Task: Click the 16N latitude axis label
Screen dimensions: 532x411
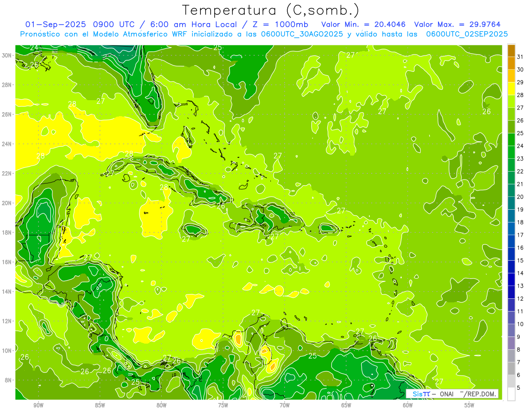Action: coord(7,262)
